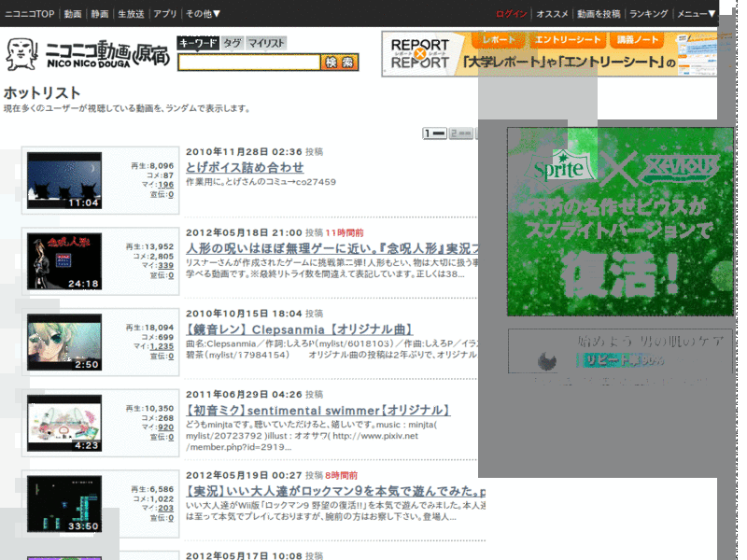Image resolution: width=747 pixels, height=560 pixels.
Task: Go to page 1 of hot list
Action: coord(434,133)
